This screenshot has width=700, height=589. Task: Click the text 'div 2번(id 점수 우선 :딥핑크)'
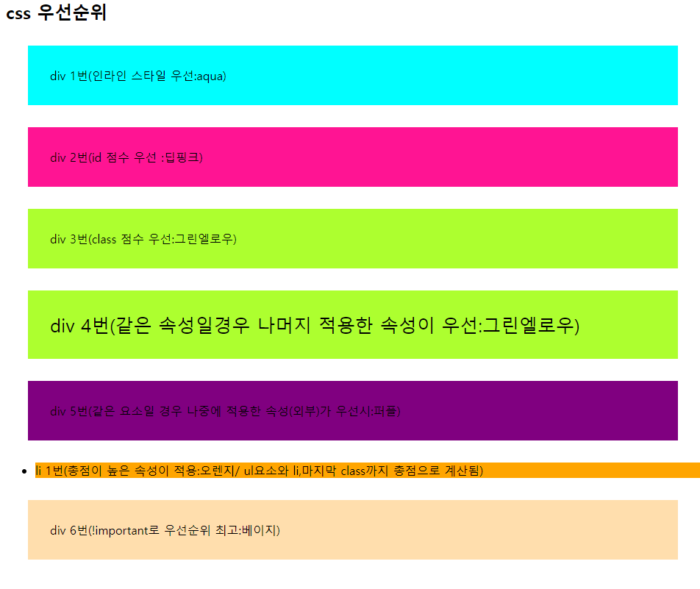click(126, 157)
